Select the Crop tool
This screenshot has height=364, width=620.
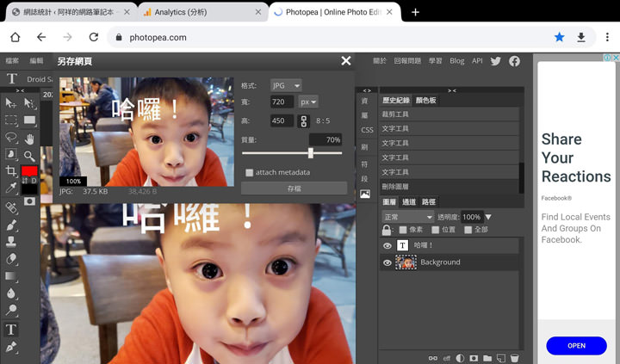point(10,170)
